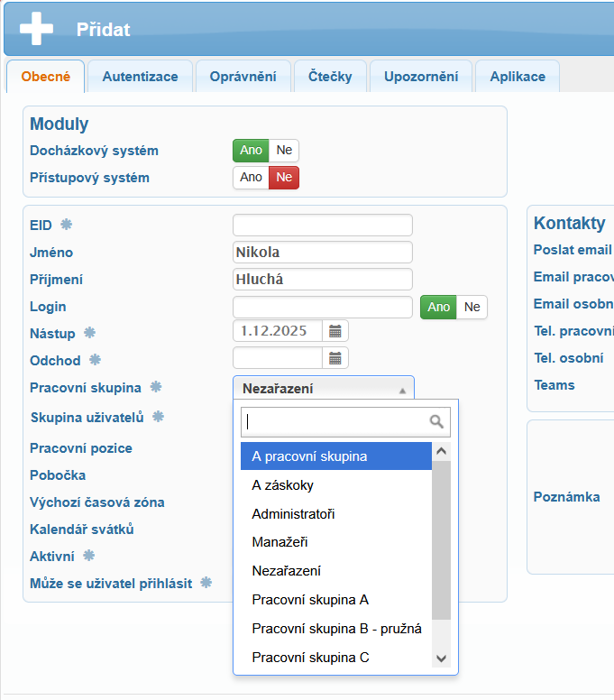Open the Odchod date calendar icon
The image size is (614, 700).
pyautogui.click(x=335, y=358)
